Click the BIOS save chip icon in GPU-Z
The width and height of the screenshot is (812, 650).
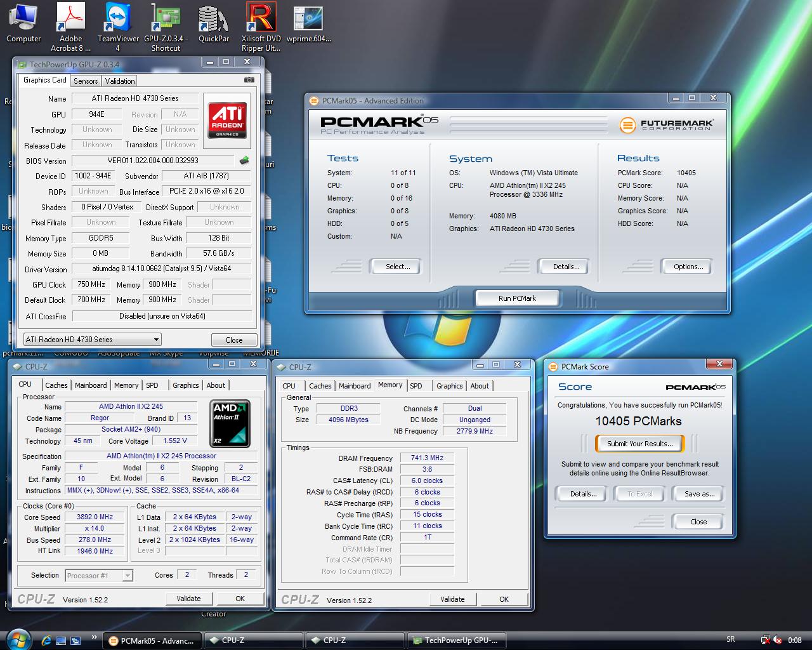244,161
